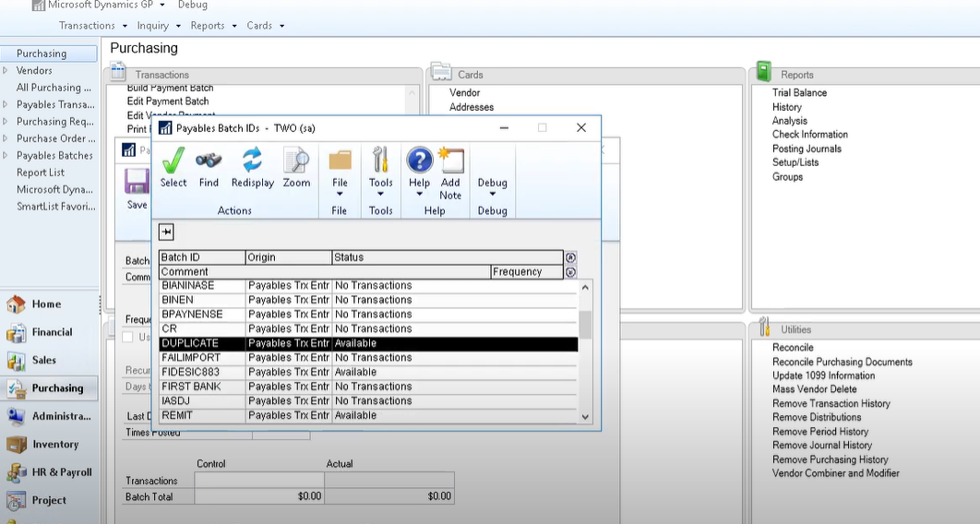This screenshot has height=524, width=980.
Task: Click the Find binoculars icon
Action: click(209, 161)
